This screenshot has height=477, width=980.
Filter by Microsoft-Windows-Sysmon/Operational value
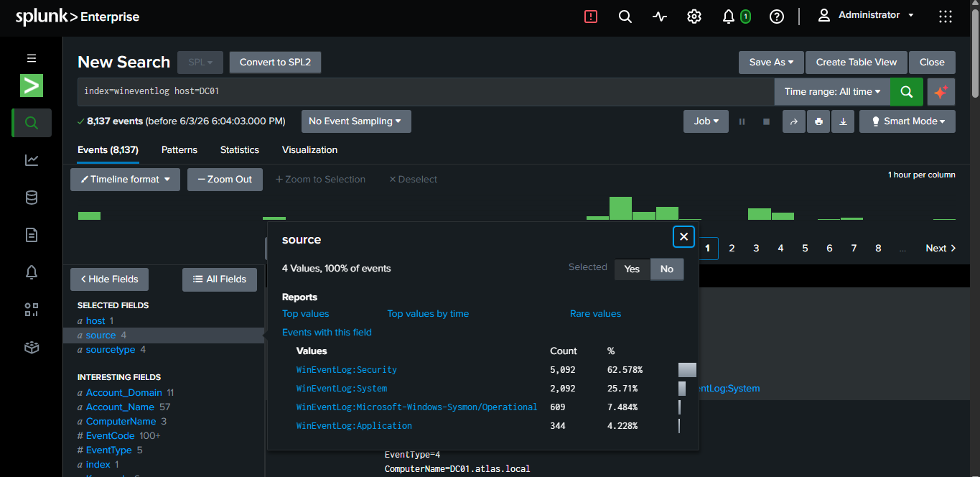[x=416, y=407]
